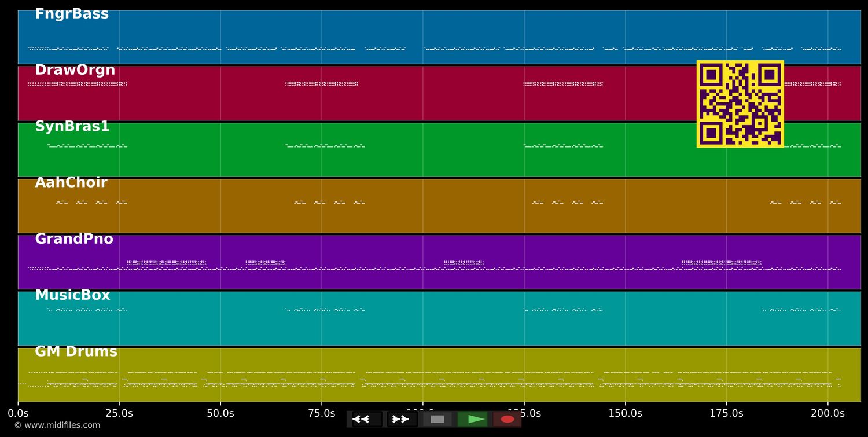
Task: Select the GM Drums track label
Action: [x=76, y=351]
